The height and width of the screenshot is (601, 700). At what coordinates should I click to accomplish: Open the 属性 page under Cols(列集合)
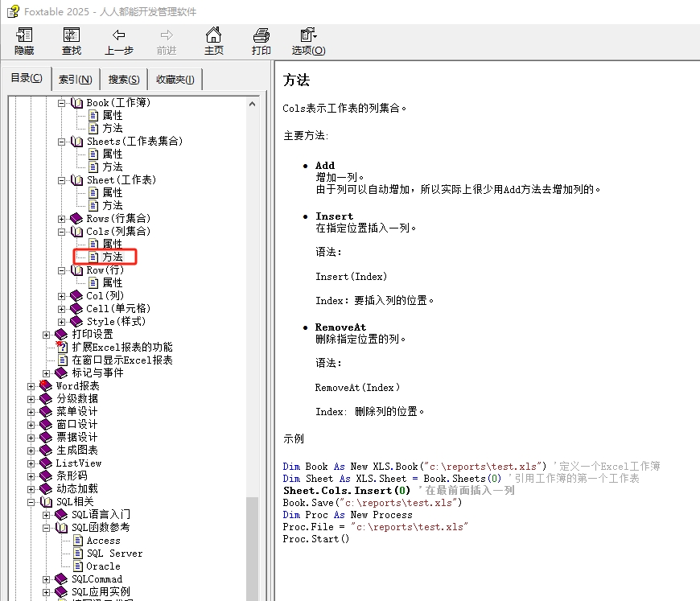point(112,244)
